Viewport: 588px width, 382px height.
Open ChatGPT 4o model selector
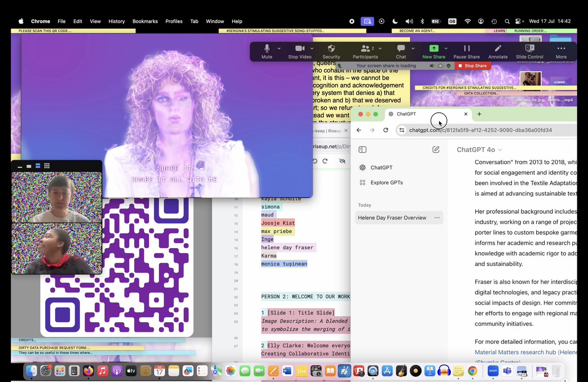click(479, 150)
